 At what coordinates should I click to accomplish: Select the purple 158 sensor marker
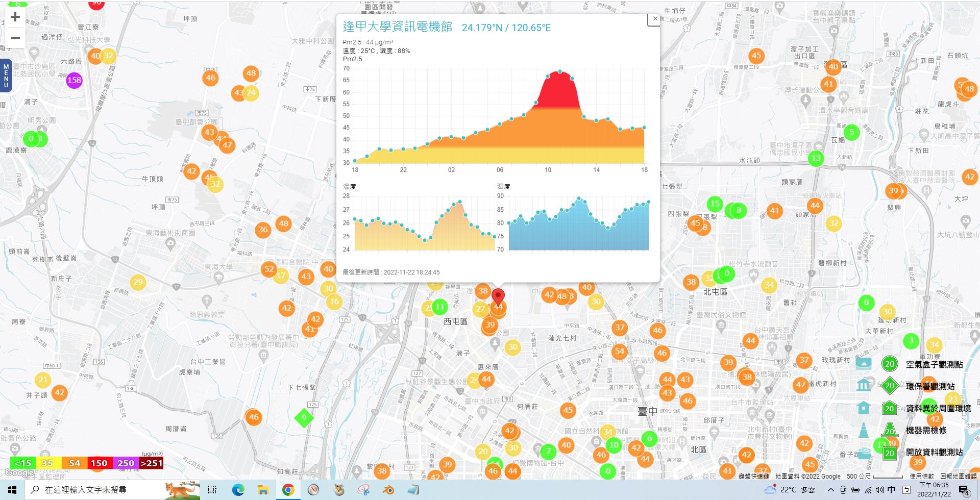[74, 80]
